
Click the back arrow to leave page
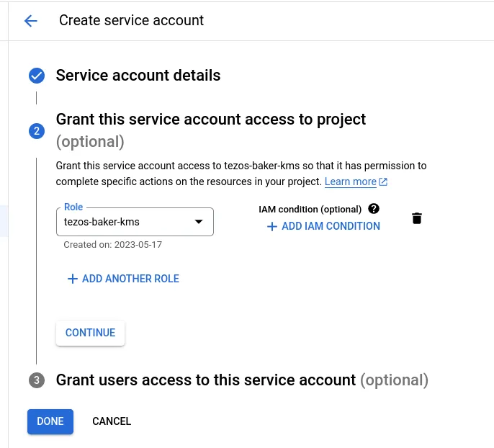30,21
